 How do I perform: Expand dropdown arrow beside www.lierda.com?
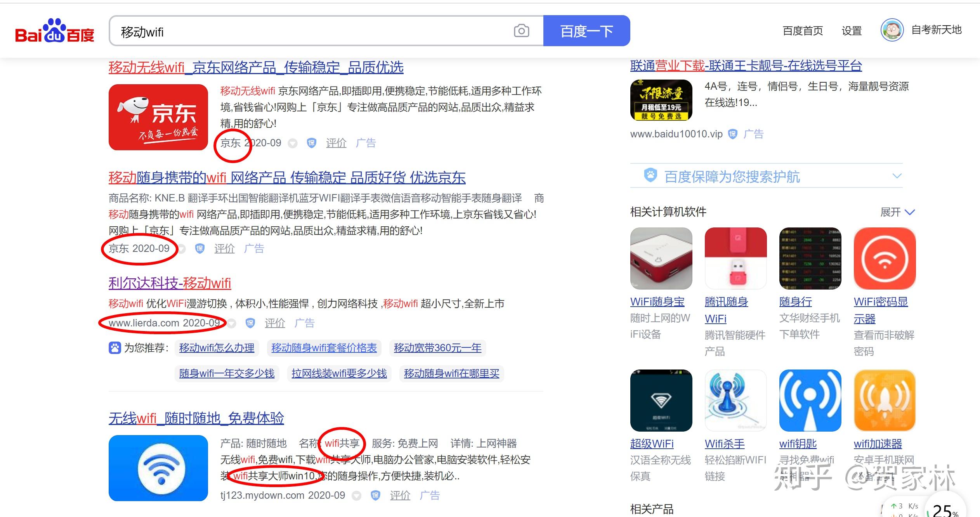(232, 323)
